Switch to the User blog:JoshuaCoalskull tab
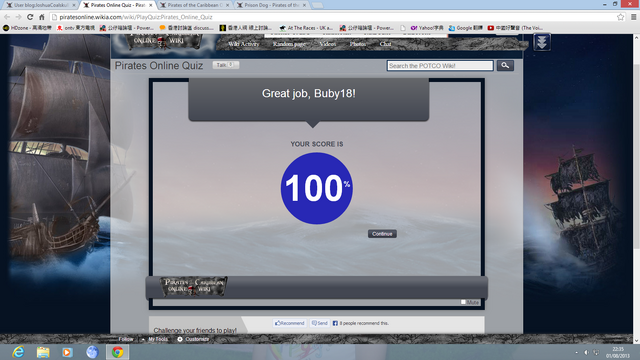The image size is (640, 360). click(40, 5)
